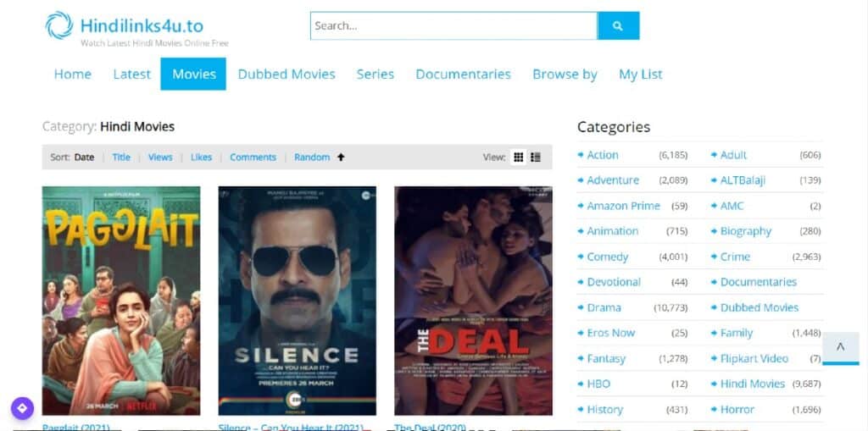Open the Action category
868x431 pixels.
(603, 155)
